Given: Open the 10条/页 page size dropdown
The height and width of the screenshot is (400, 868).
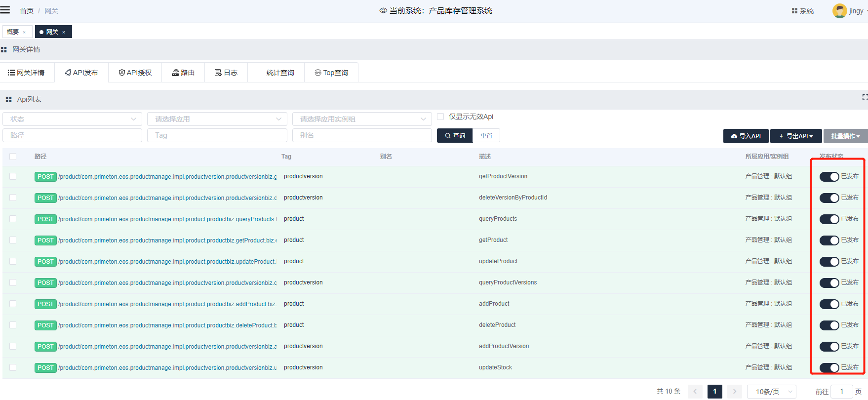Looking at the screenshot, I should tap(771, 392).
